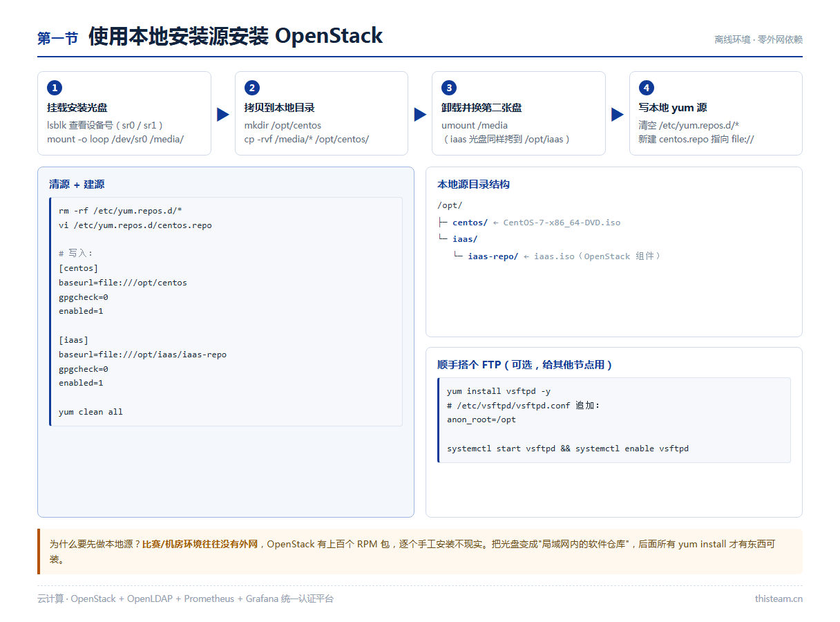
Task: Click the iaas.iso(OpenStack 组件) annotation
Action: click(598, 256)
